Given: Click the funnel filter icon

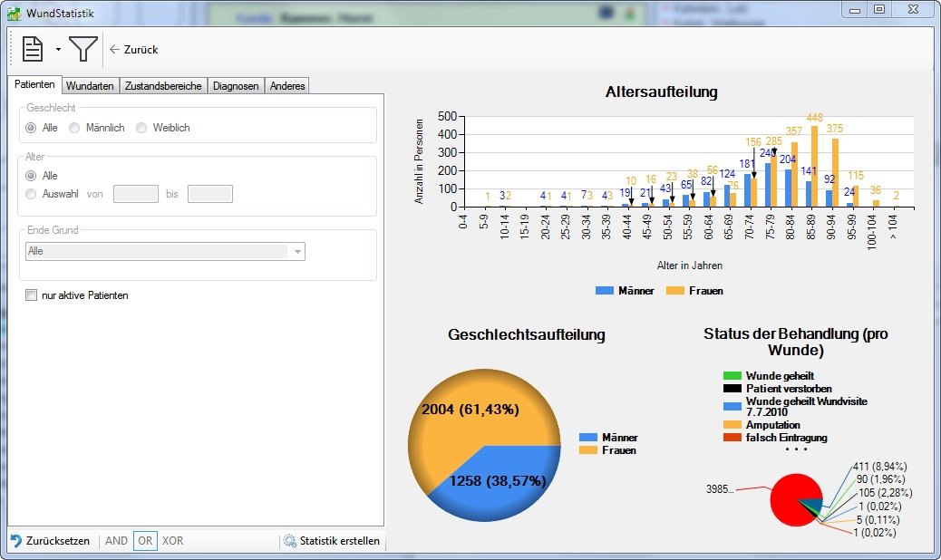Looking at the screenshot, I should click(83, 49).
